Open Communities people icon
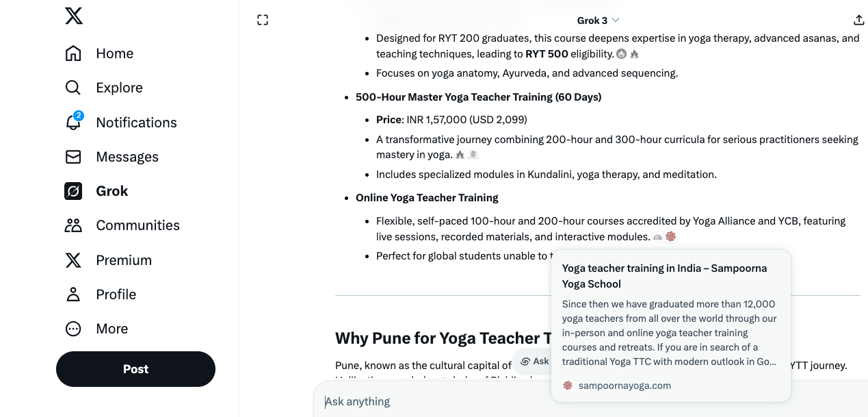 tap(73, 225)
